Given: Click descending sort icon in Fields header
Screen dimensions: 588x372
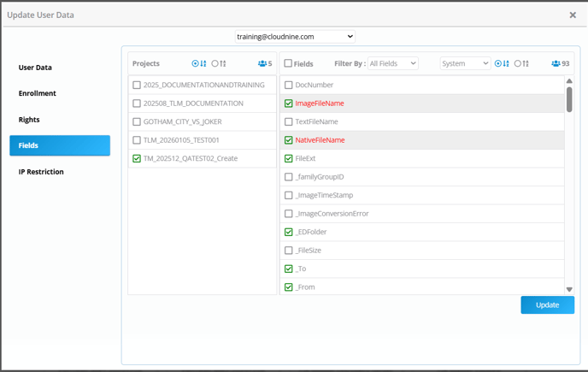Looking at the screenshot, I should [526, 63].
